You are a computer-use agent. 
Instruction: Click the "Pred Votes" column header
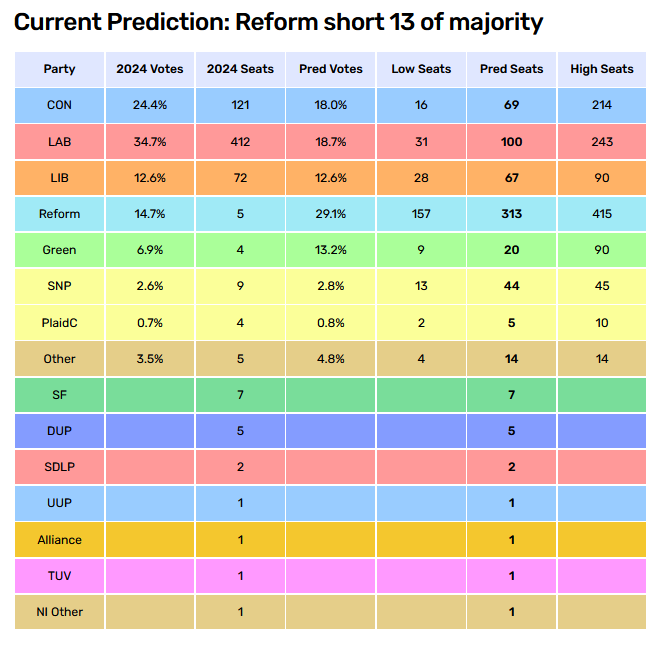coord(331,69)
